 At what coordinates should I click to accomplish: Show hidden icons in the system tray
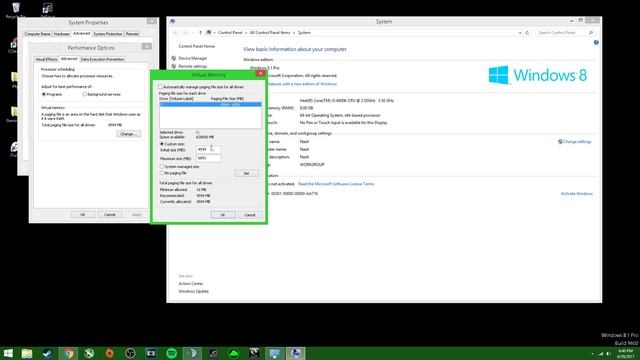(592, 354)
